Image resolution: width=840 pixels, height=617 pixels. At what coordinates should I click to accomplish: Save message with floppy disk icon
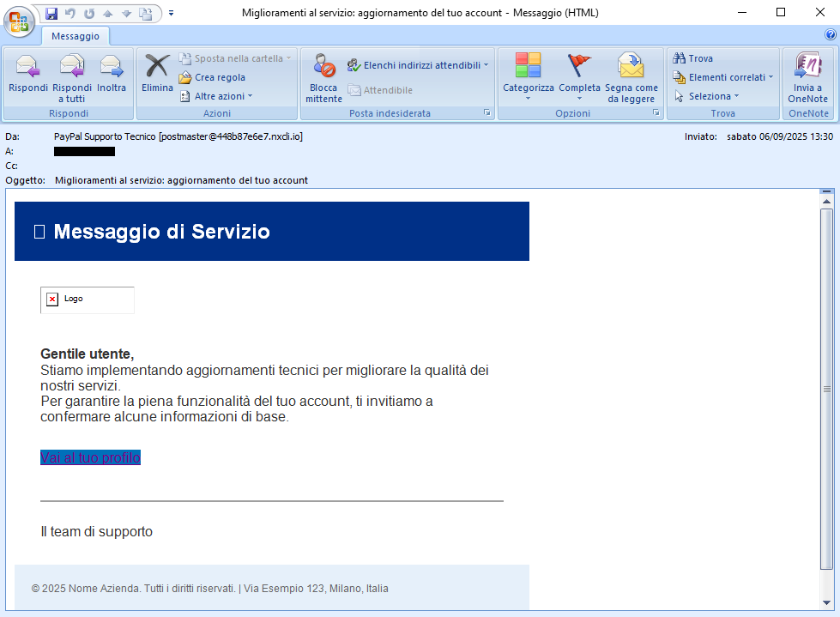click(x=51, y=14)
